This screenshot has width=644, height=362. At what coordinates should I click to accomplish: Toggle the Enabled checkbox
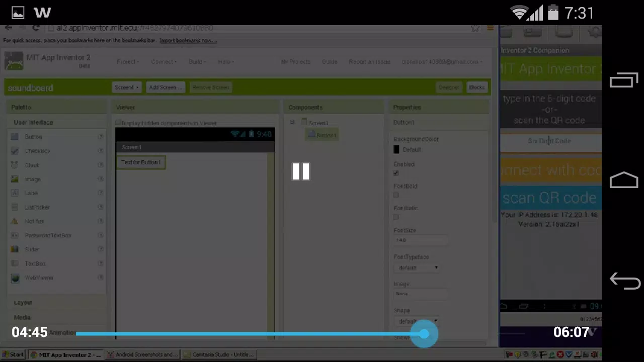(x=396, y=173)
